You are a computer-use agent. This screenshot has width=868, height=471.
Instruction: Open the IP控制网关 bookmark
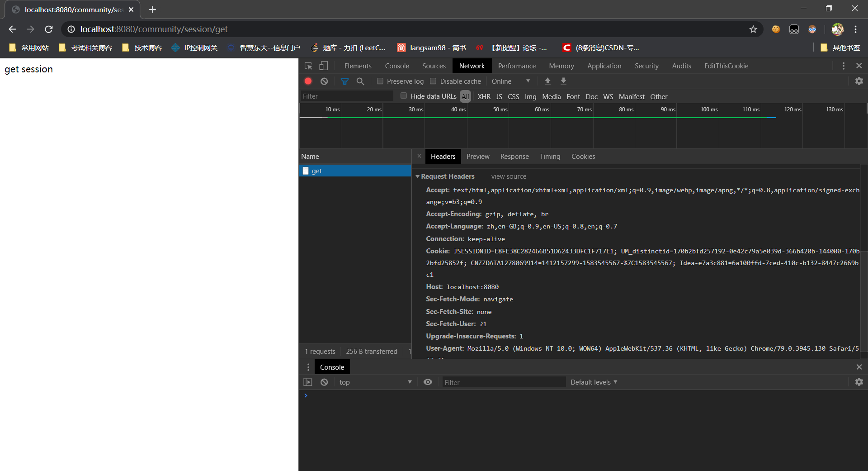194,48
